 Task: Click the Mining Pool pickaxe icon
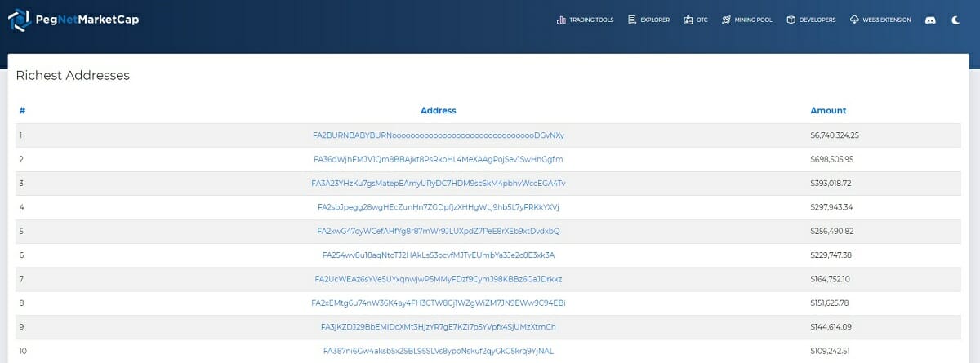tap(726, 20)
